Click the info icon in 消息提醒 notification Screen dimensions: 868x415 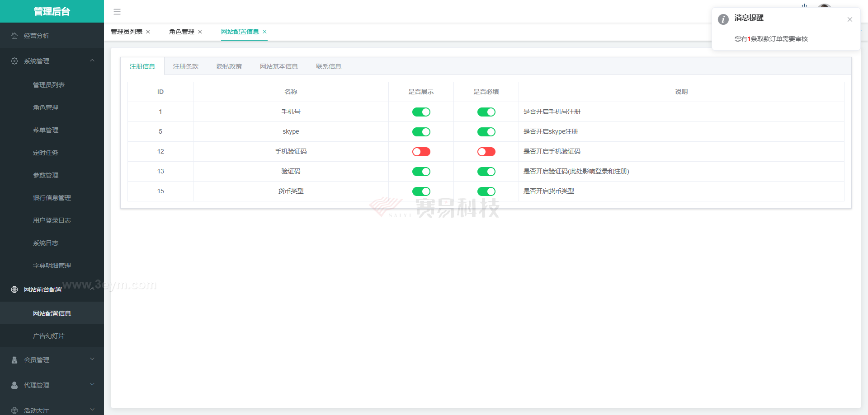coord(723,19)
